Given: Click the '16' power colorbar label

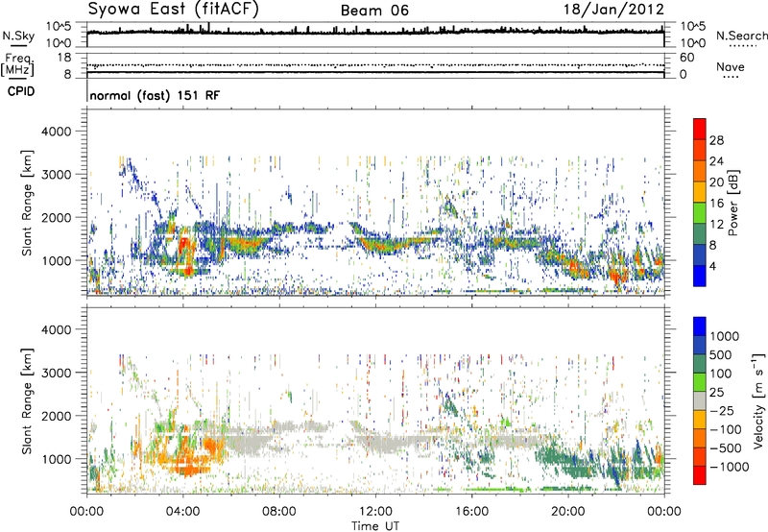Looking at the screenshot, I should pyautogui.click(x=716, y=204).
